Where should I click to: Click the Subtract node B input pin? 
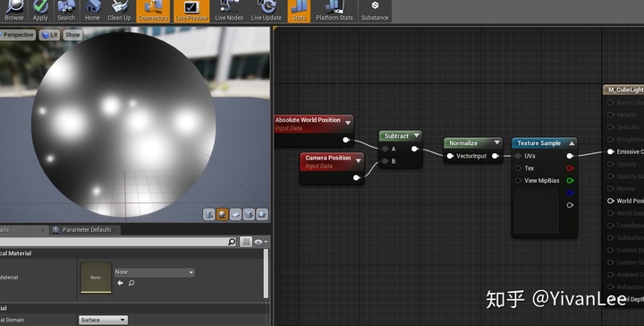pyautogui.click(x=385, y=161)
